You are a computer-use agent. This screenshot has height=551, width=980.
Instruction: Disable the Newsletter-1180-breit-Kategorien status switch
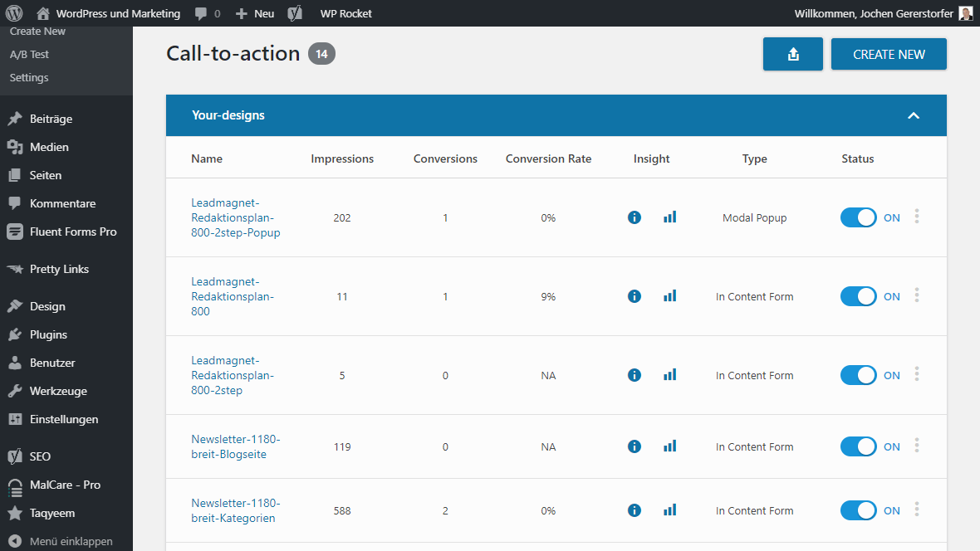858,510
